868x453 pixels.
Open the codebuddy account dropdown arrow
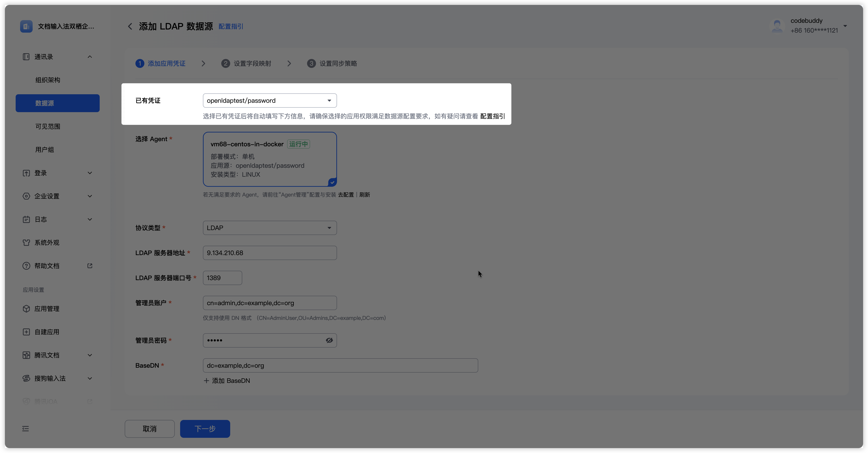click(x=845, y=26)
